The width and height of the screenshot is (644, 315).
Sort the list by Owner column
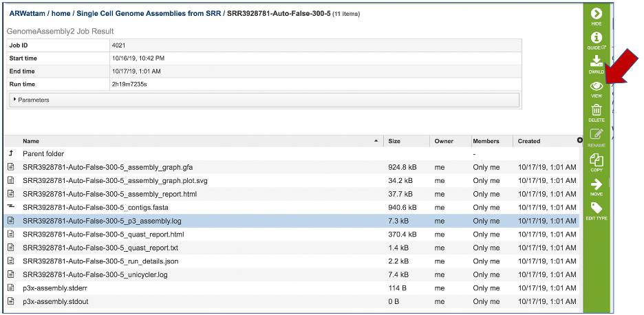tap(444, 141)
